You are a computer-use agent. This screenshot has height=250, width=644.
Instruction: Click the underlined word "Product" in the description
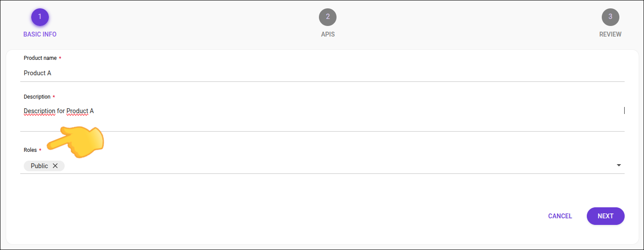[x=77, y=111]
